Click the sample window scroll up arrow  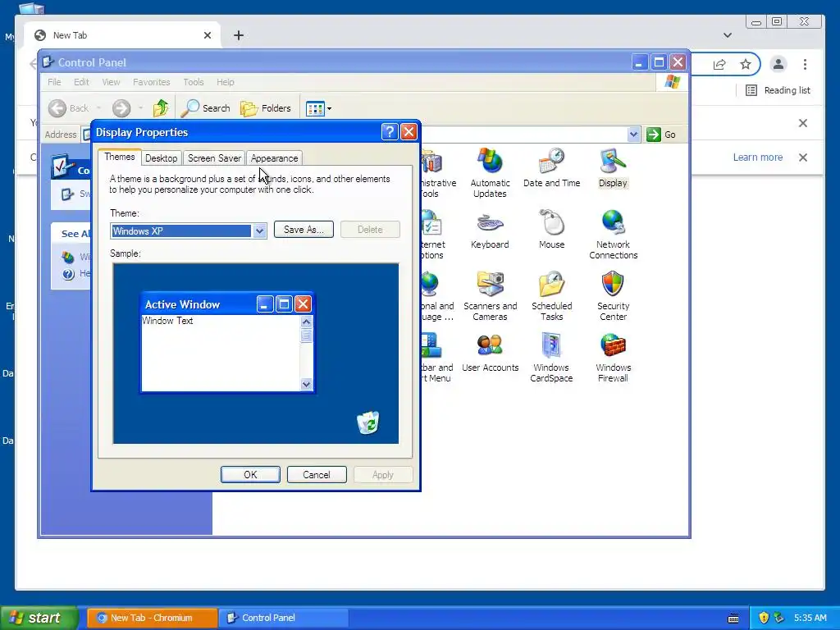click(307, 322)
